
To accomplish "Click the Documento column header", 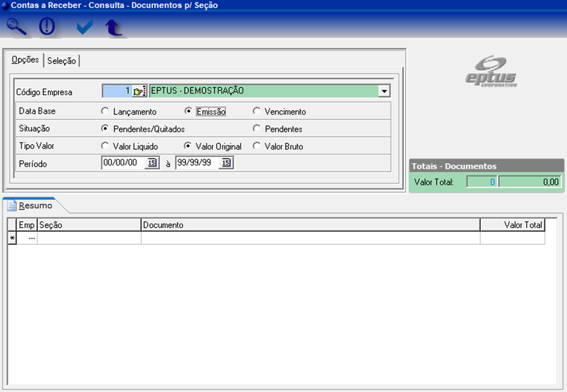I will [x=310, y=224].
